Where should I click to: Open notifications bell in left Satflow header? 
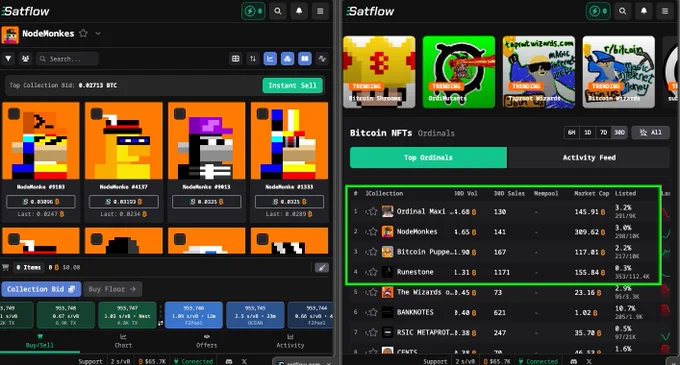pyautogui.click(x=299, y=11)
